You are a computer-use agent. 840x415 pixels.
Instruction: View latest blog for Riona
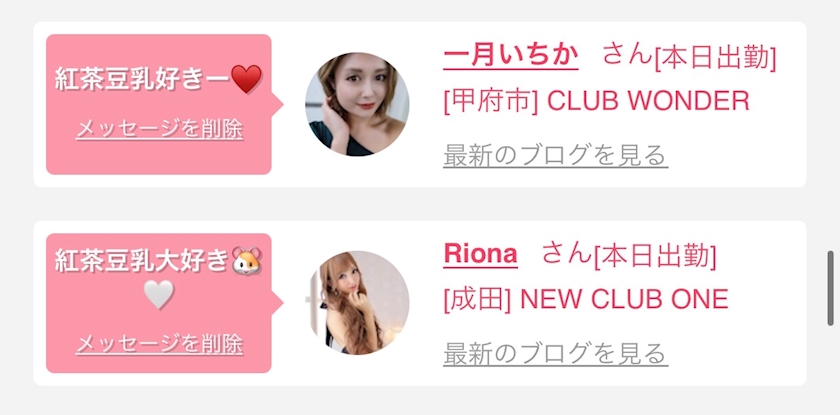pyautogui.click(x=555, y=354)
